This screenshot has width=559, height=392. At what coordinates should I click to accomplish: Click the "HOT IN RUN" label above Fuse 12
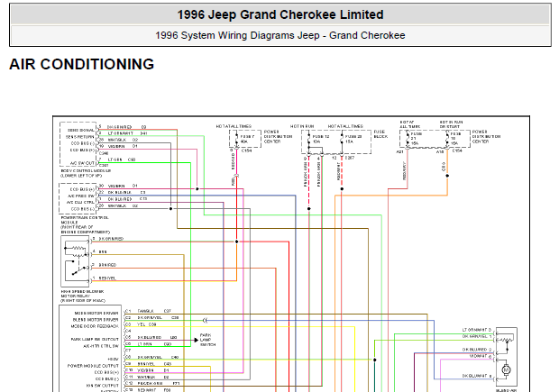(302, 126)
